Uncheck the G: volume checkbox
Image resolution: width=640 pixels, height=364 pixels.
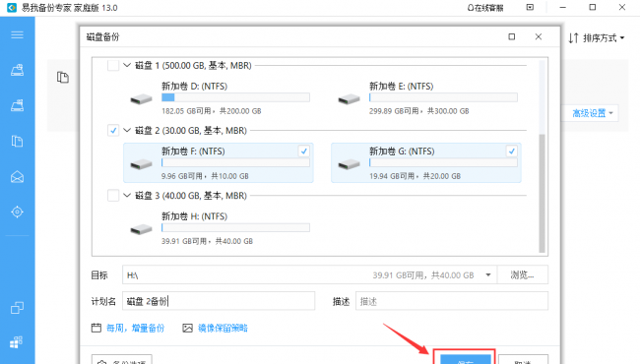click(x=511, y=152)
